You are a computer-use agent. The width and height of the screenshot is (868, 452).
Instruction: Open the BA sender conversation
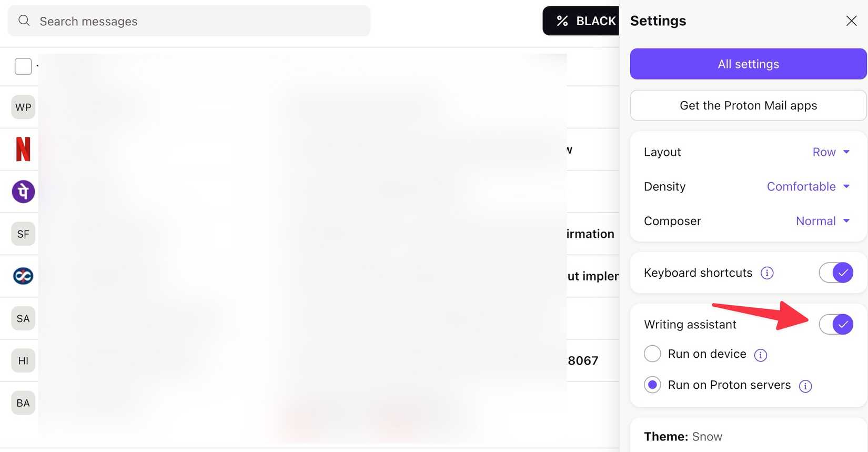(23, 403)
